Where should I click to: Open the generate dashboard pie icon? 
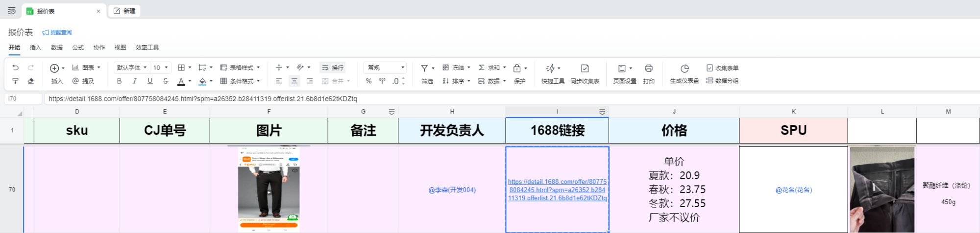coord(684,68)
